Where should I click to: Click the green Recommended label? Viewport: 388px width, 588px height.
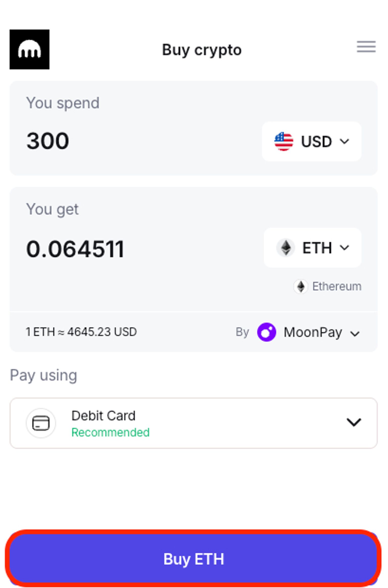(x=110, y=432)
